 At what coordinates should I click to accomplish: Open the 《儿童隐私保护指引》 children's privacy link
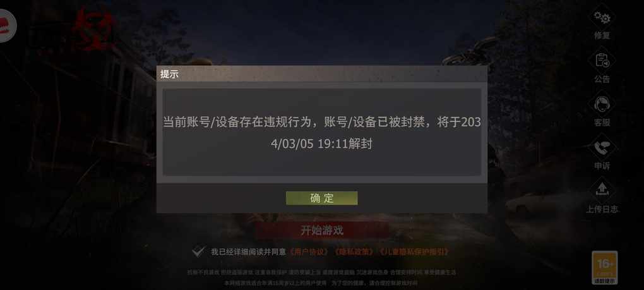click(x=414, y=252)
